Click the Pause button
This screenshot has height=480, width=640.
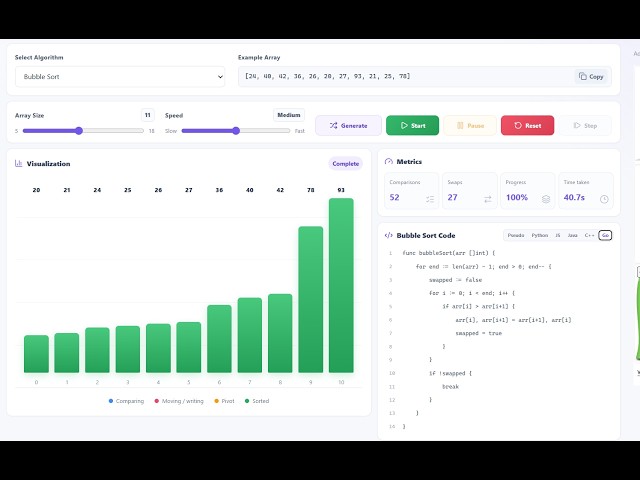[470, 125]
